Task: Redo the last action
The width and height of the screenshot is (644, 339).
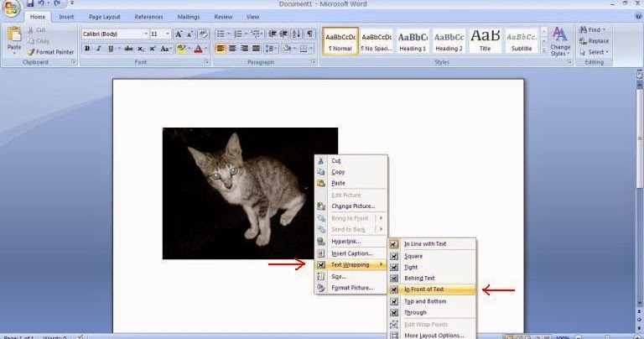Action: pos(57,3)
